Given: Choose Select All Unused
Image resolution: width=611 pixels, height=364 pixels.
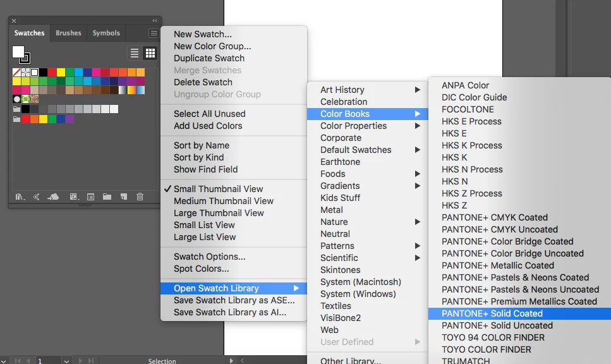Looking at the screenshot, I should (234, 114).
